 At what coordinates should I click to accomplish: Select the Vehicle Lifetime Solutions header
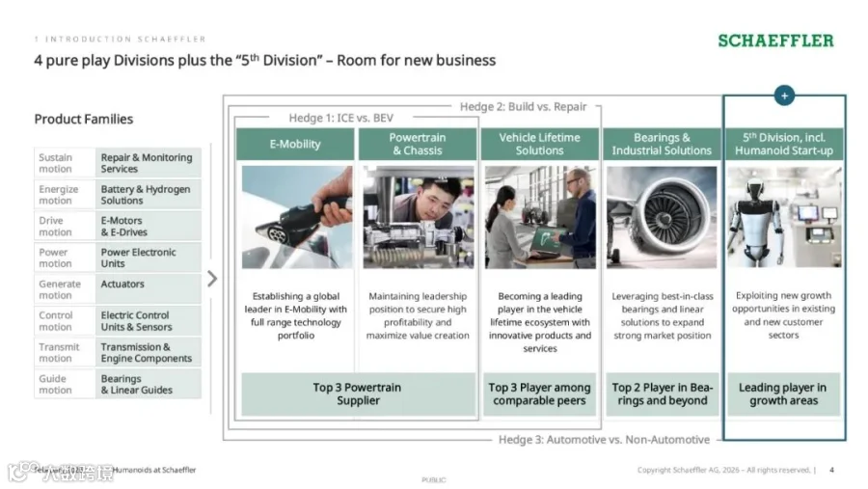tap(540, 144)
